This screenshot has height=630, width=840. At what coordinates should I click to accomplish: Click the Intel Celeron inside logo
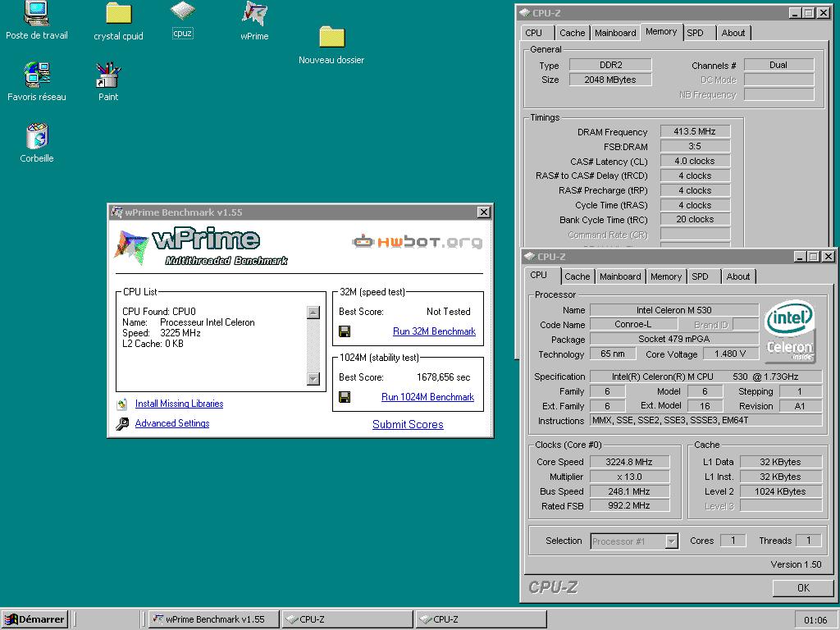[x=790, y=331]
